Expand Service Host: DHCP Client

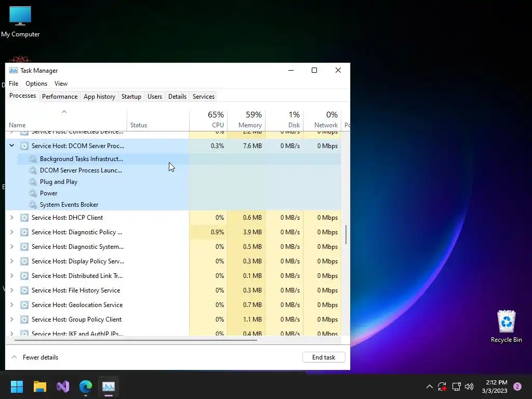(11, 218)
